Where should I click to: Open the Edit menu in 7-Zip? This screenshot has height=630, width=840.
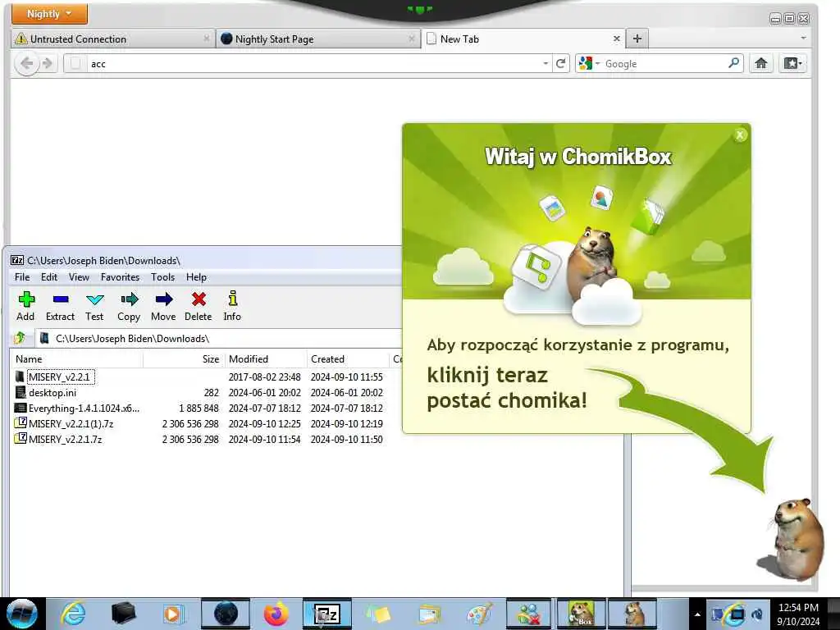pyautogui.click(x=48, y=277)
